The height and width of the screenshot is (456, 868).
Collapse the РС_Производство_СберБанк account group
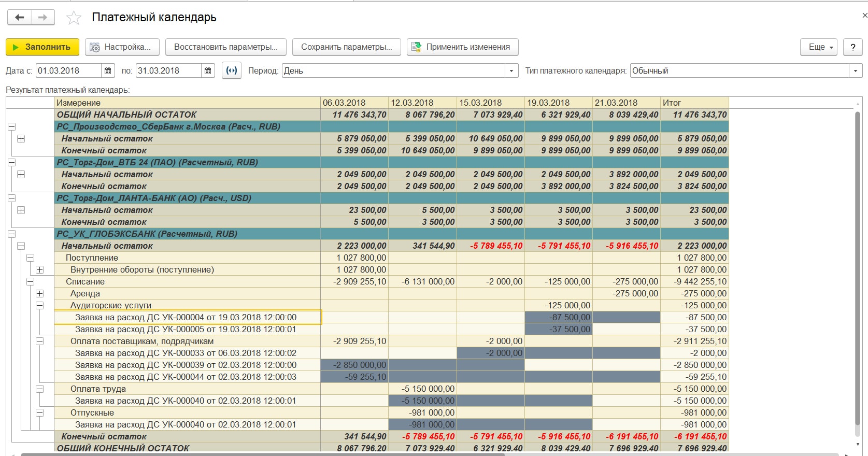[x=11, y=126]
